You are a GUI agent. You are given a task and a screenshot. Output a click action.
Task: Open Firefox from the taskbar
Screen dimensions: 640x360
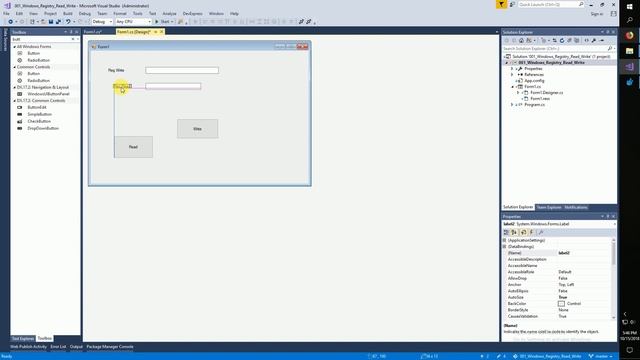pos(629,36)
